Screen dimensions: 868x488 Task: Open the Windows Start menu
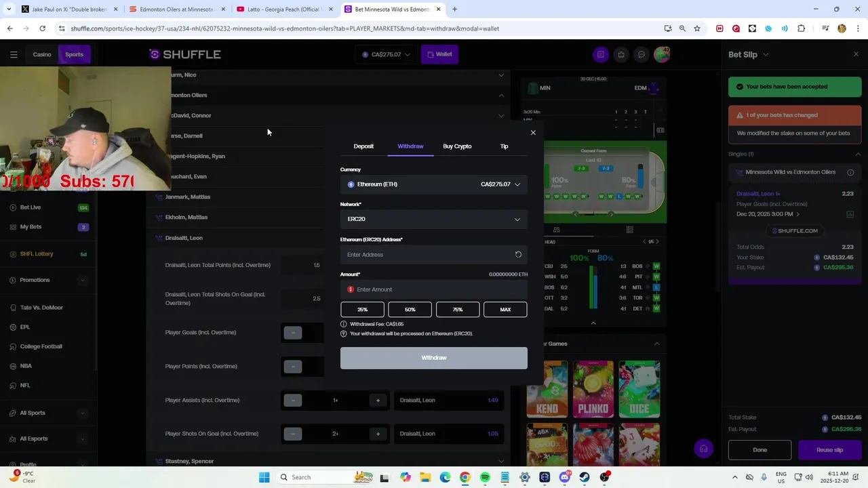264,477
